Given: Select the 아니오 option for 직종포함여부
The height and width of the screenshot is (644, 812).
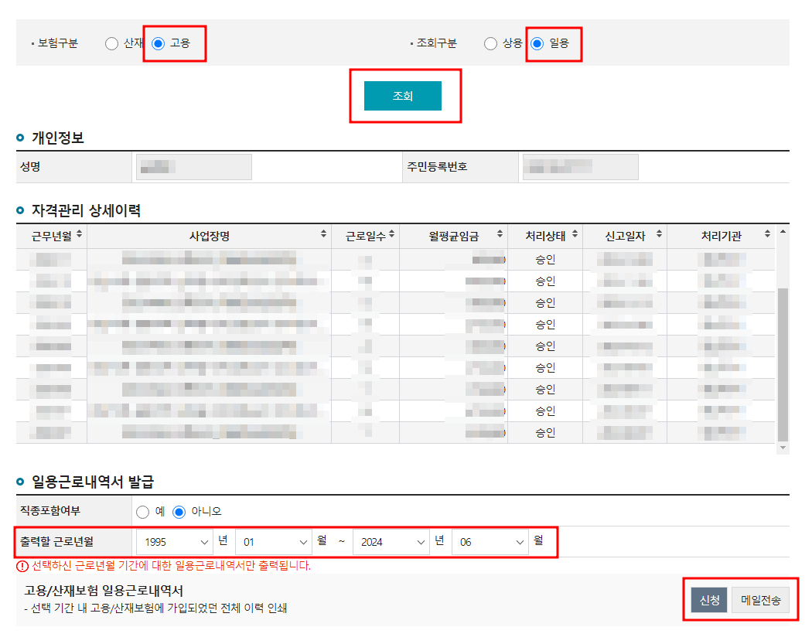Looking at the screenshot, I should tap(179, 510).
